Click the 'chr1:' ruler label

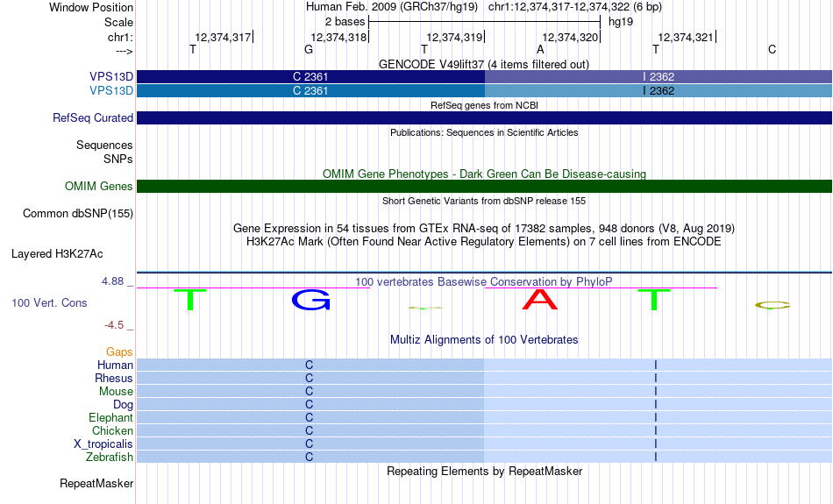click(120, 37)
